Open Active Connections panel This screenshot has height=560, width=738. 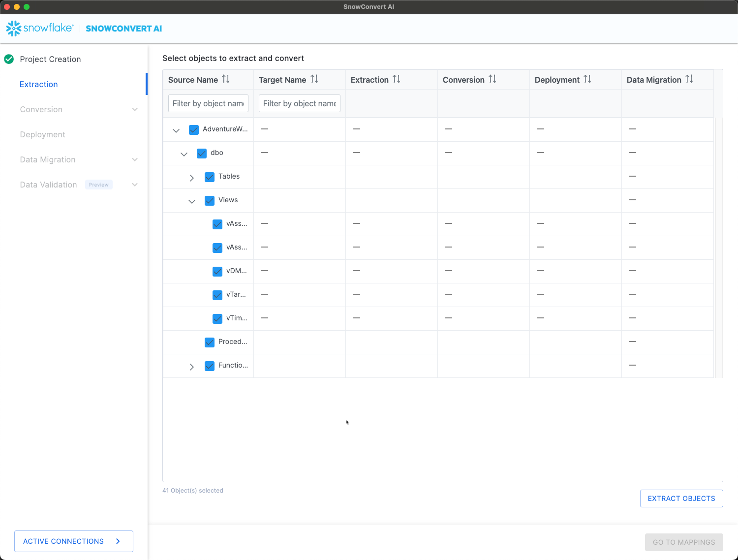[x=74, y=541]
